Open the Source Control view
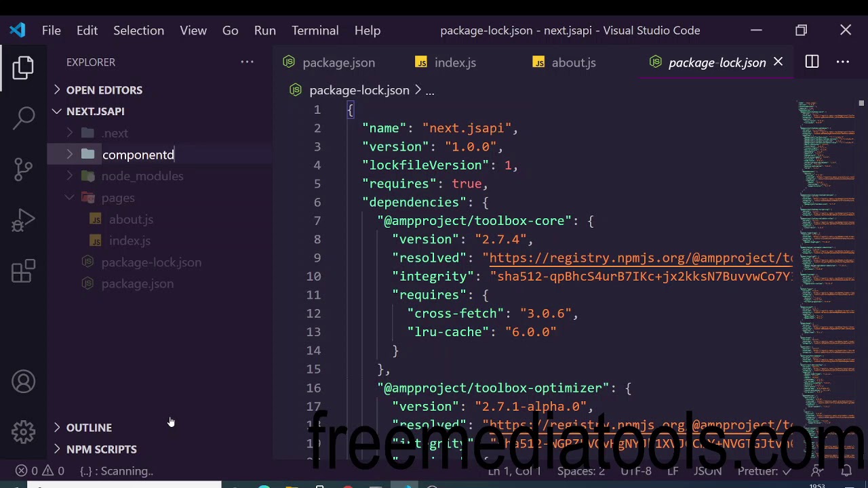The image size is (868, 488). tap(24, 169)
